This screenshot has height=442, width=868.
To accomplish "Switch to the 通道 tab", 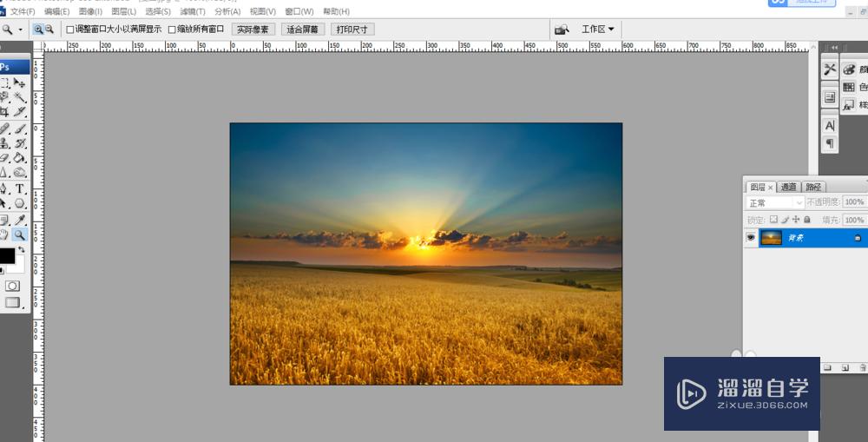I will click(789, 188).
